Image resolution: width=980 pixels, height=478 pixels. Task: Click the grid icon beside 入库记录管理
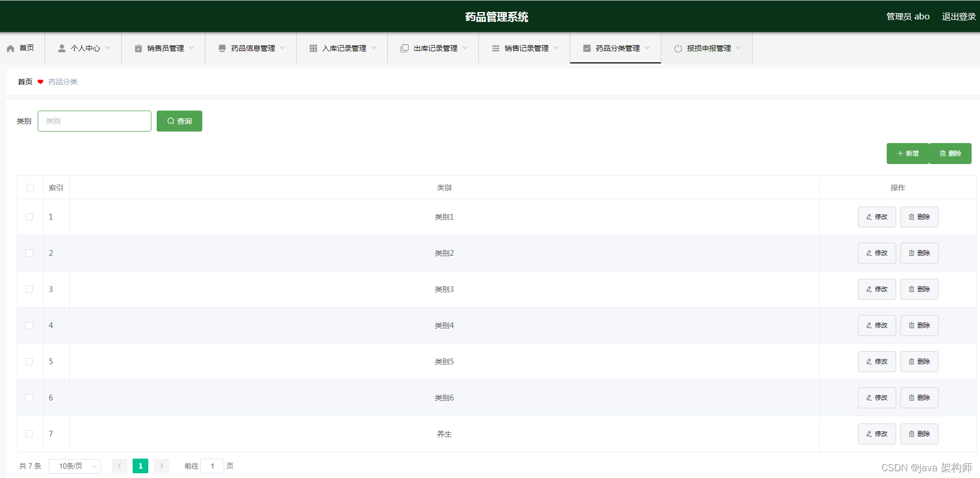click(x=313, y=48)
